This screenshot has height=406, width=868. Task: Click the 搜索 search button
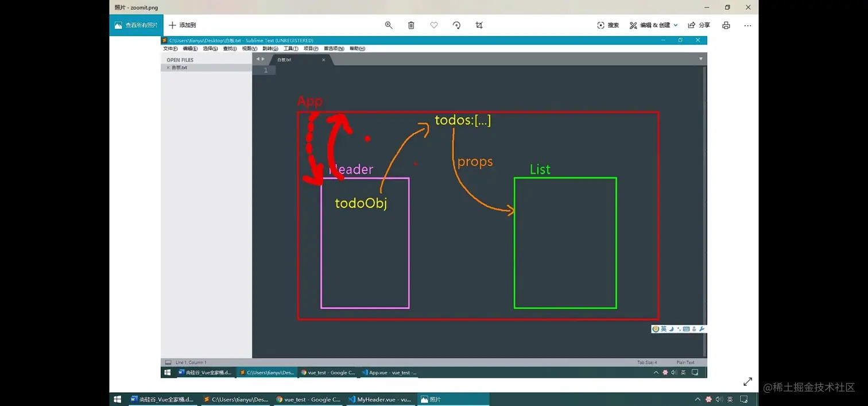tap(608, 25)
